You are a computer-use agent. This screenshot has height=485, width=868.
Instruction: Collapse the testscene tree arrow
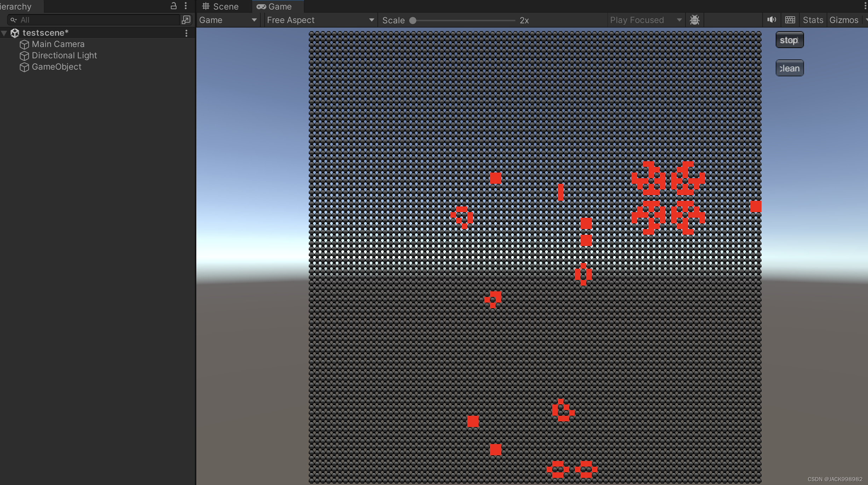[x=4, y=33]
